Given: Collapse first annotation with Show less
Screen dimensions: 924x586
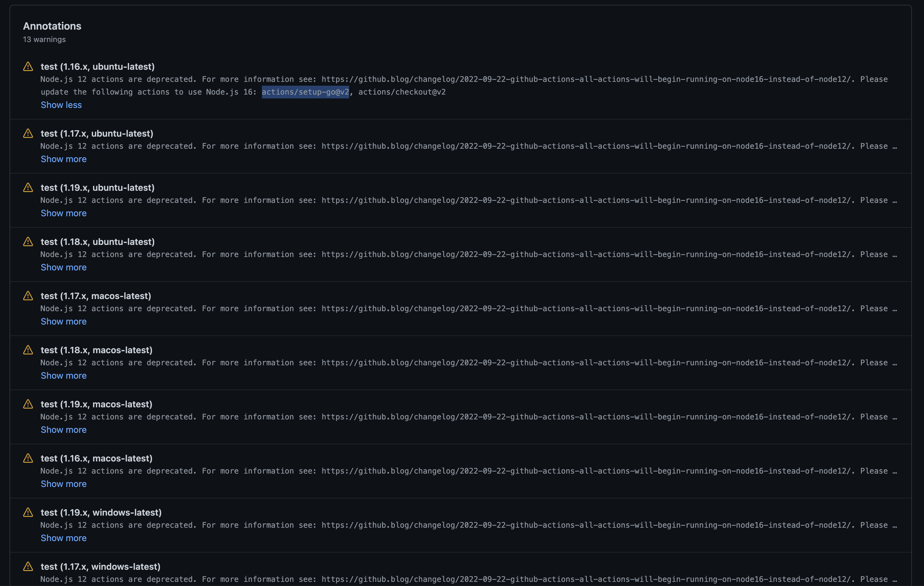Looking at the screenshot, I should [61, 105].
